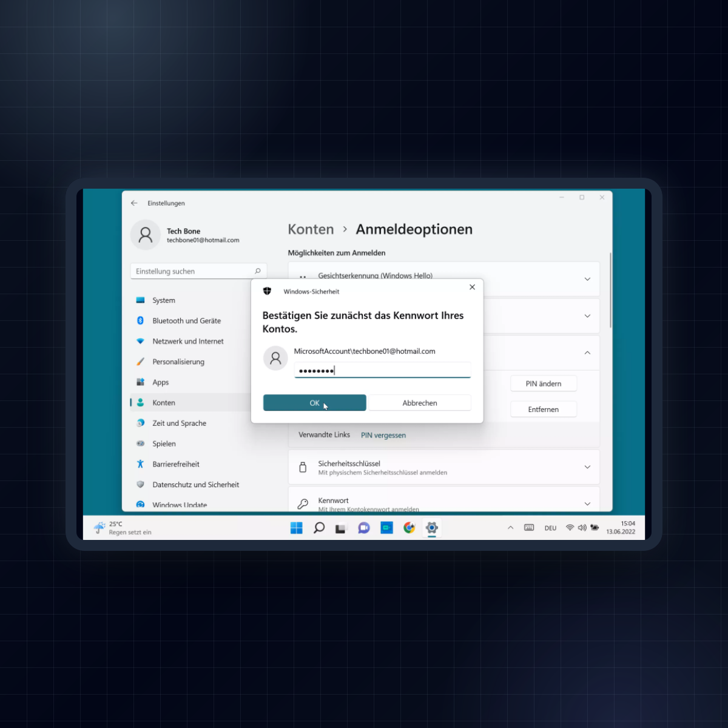Screen dimensions: 728x728
Task: Open the clock and date flyout
Action: click(621, 528)
